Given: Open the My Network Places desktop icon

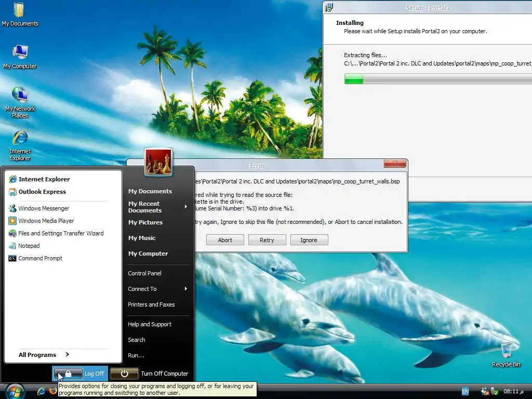Looking at the screenshot, I should tap(20, 102).
